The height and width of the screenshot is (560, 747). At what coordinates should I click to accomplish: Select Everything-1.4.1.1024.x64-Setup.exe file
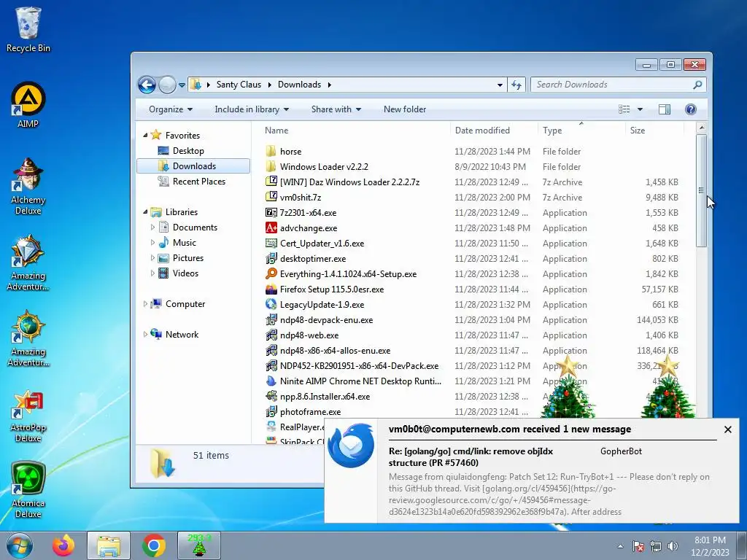pos(341,274)
